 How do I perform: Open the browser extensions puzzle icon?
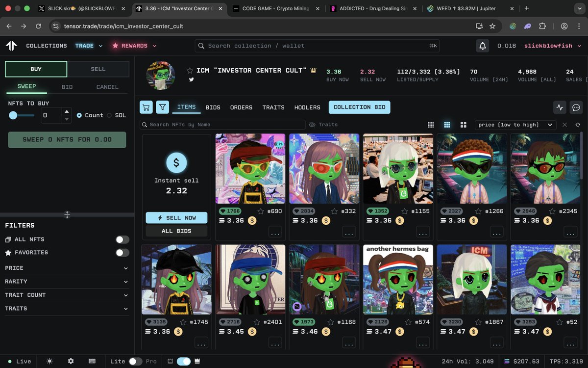(542, 26)
